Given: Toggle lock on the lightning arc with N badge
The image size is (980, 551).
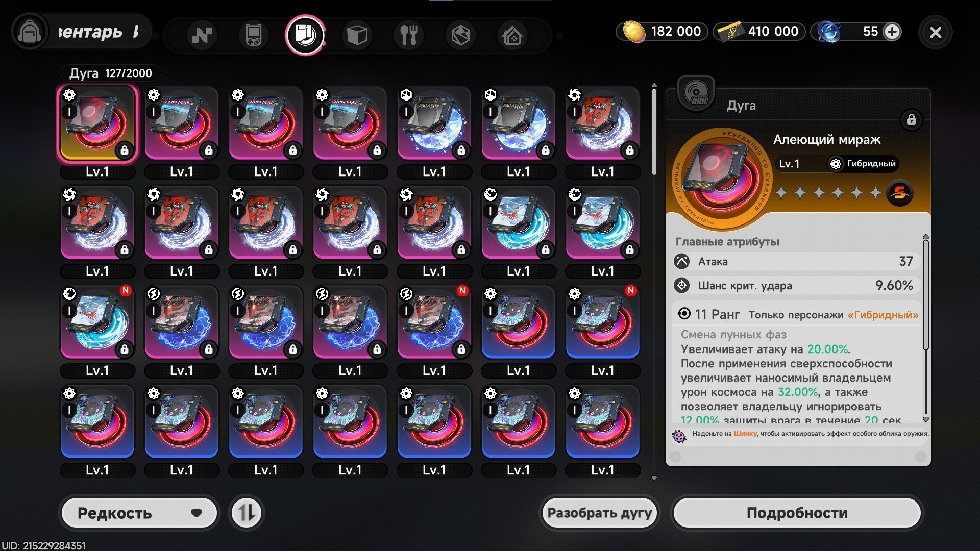Looking at the screenshot, I should [x=461, y=349].
